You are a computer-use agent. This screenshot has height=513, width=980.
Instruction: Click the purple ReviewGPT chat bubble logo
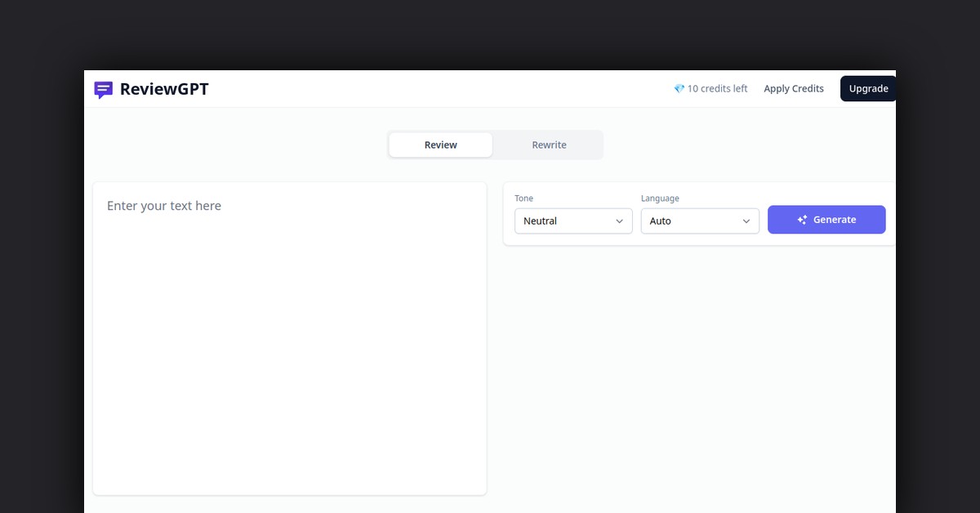(x=103, y=90)
